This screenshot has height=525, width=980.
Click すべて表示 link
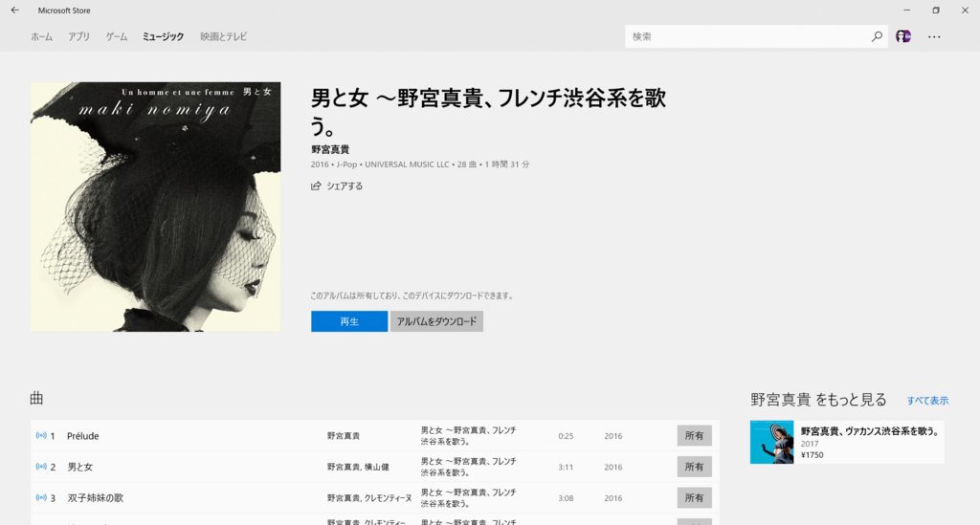[927, 401]
